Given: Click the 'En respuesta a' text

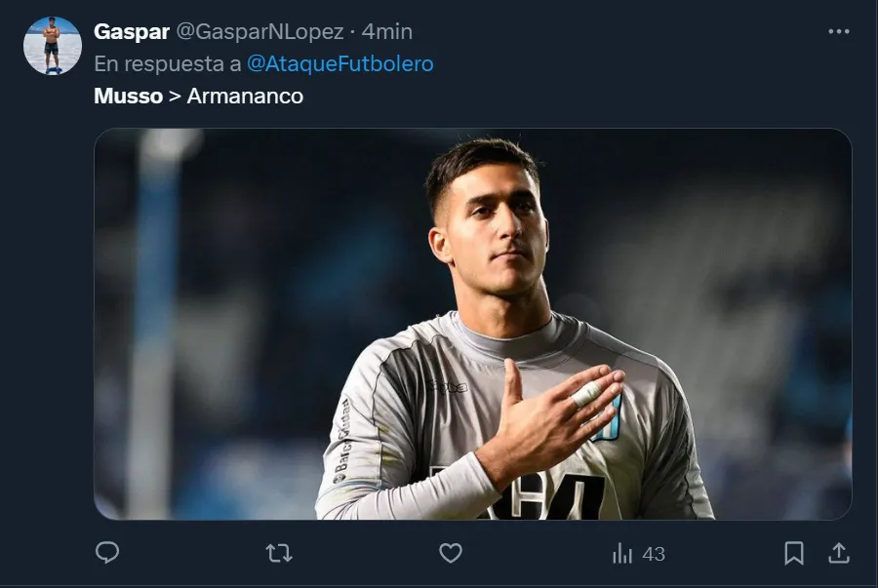Looking at the screenshot, I should tap(168, 64).
